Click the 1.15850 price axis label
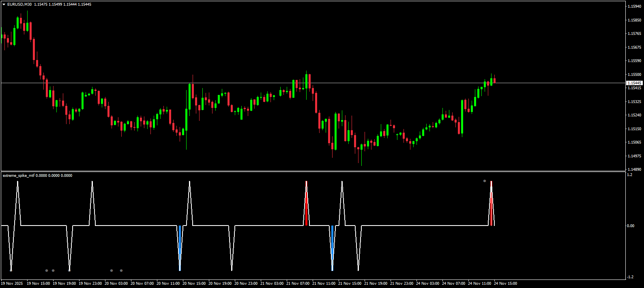The image size is (644, 288). pyautogui.click(x=634, y=20)
